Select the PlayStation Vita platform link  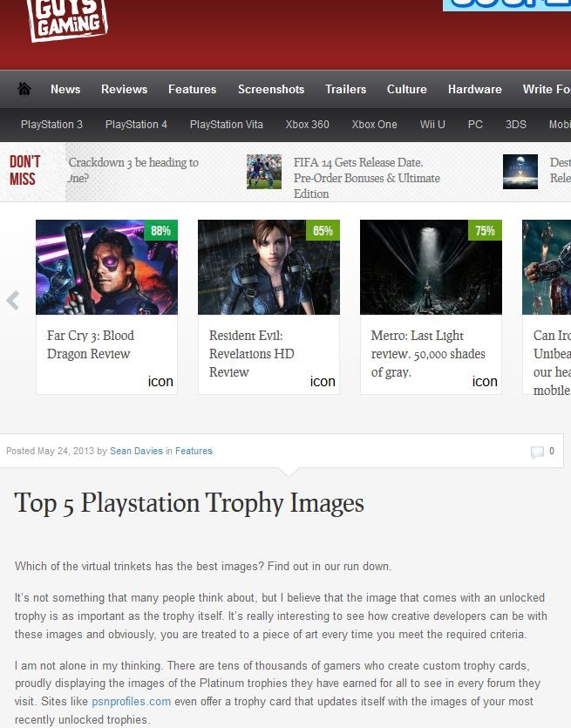coord(226,125)
